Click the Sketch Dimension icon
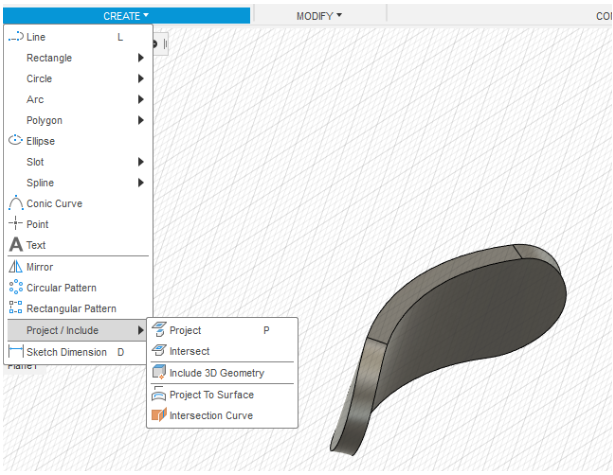Image resolution: width=613 pixels, height=475 pixels. pos(16,351)
